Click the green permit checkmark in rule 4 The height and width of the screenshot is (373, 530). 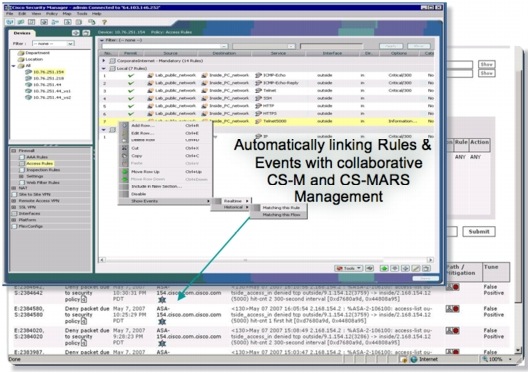coord(131,99)
